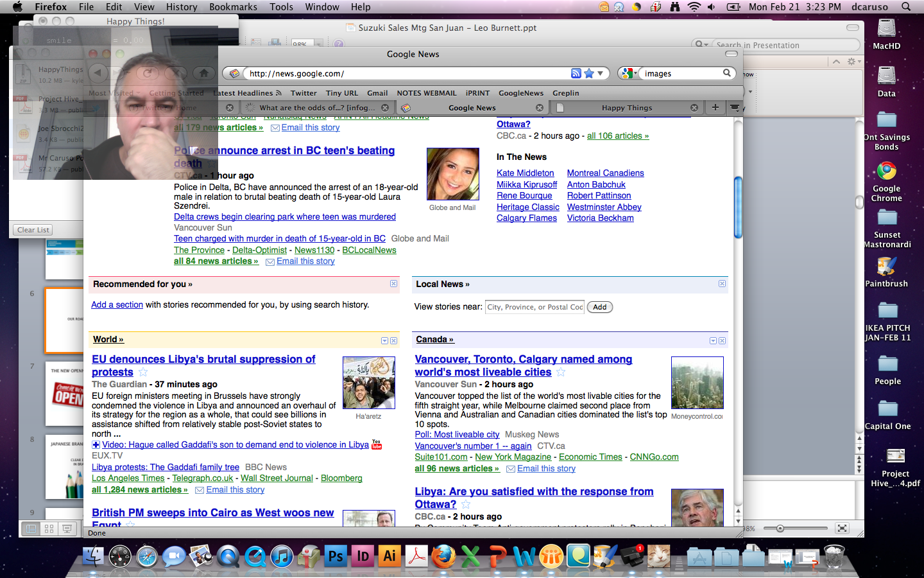Click the search magnifier icon in Firefox search box
This screenshot has width=924, height=578.
click(727, 73)
